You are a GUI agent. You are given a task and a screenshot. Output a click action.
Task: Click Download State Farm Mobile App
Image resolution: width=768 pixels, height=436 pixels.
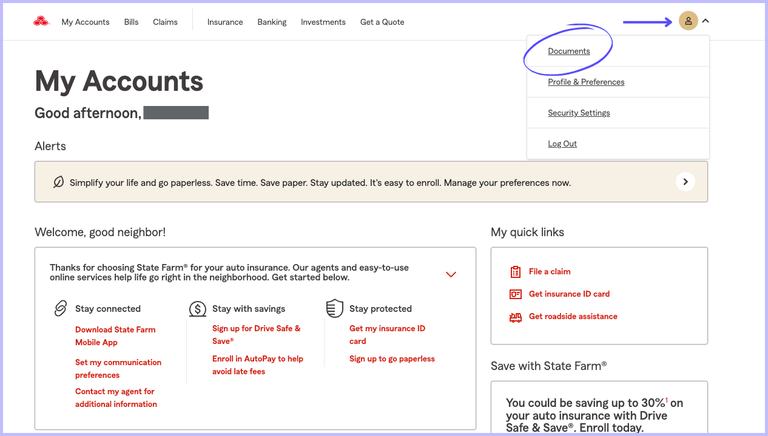pos(115,336)
